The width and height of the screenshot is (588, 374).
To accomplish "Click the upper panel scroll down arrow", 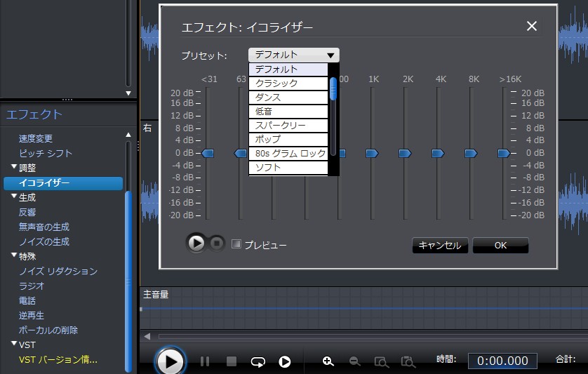I will [x=128, y=93].
